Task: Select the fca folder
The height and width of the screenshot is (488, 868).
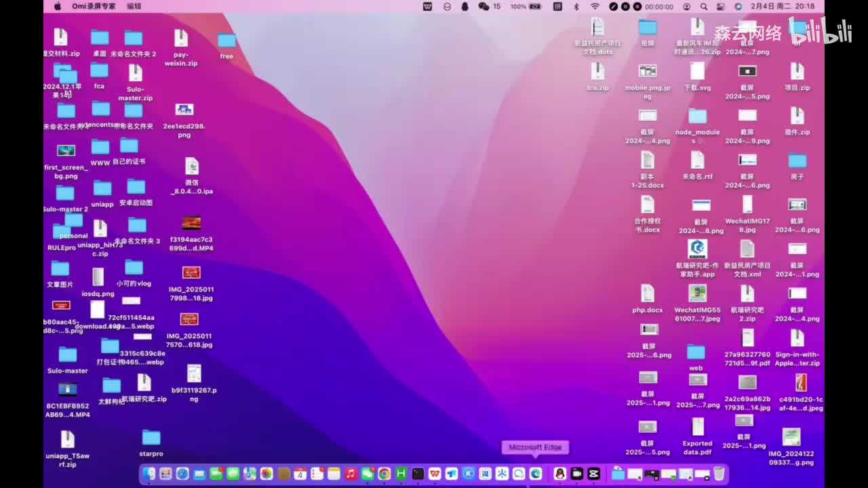Action: click(99, 76)
